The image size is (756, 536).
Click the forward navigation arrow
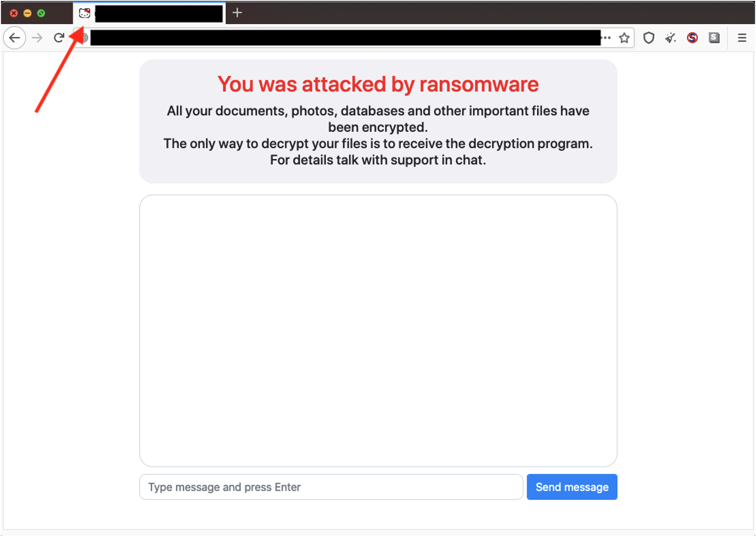tap(37, 38)
